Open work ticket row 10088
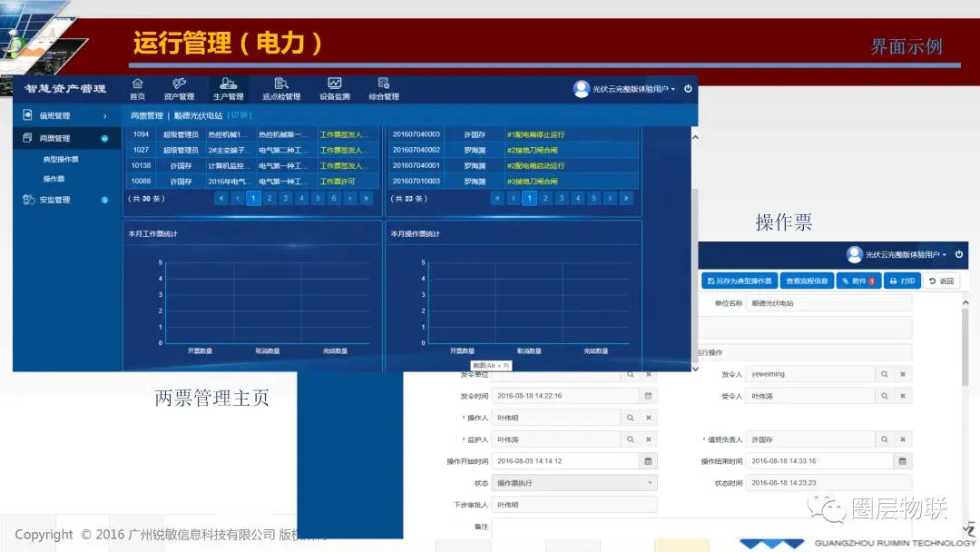 coord(252,182)
